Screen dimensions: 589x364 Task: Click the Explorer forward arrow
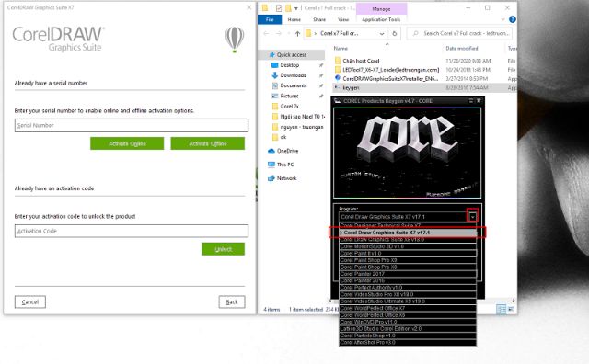point(279,33)
